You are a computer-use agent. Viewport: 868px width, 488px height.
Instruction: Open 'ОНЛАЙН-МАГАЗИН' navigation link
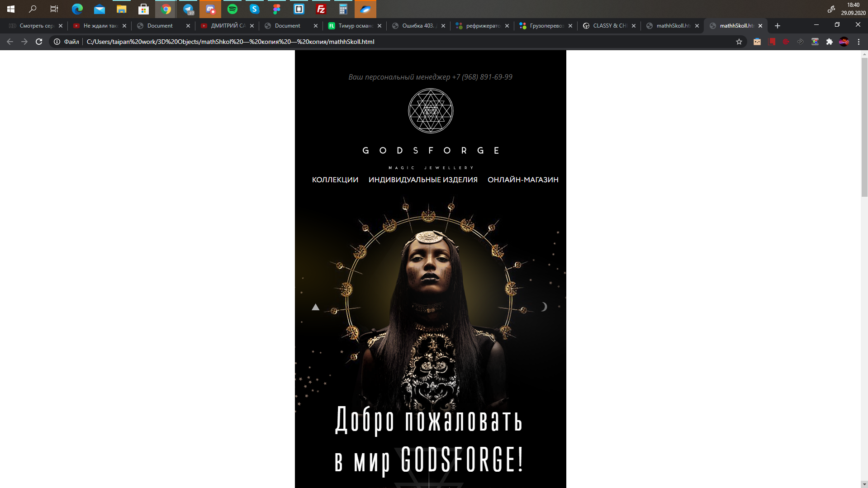[523, 180]
